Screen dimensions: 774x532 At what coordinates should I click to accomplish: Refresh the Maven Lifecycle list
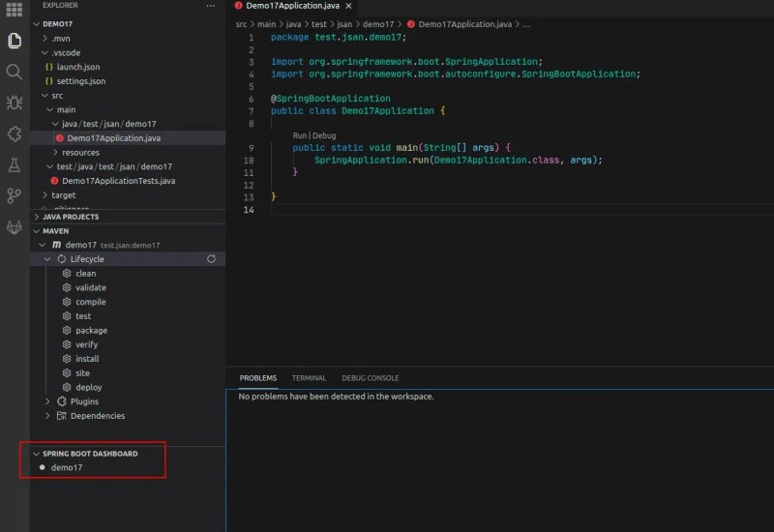coord(211,259)
